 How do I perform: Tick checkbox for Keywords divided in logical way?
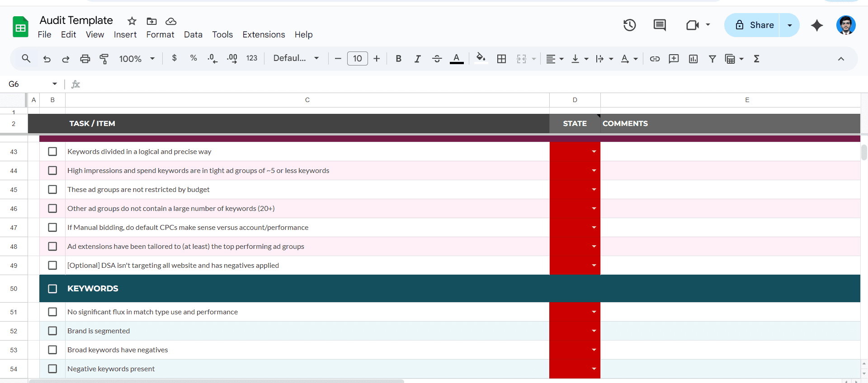tap(52, 152)
